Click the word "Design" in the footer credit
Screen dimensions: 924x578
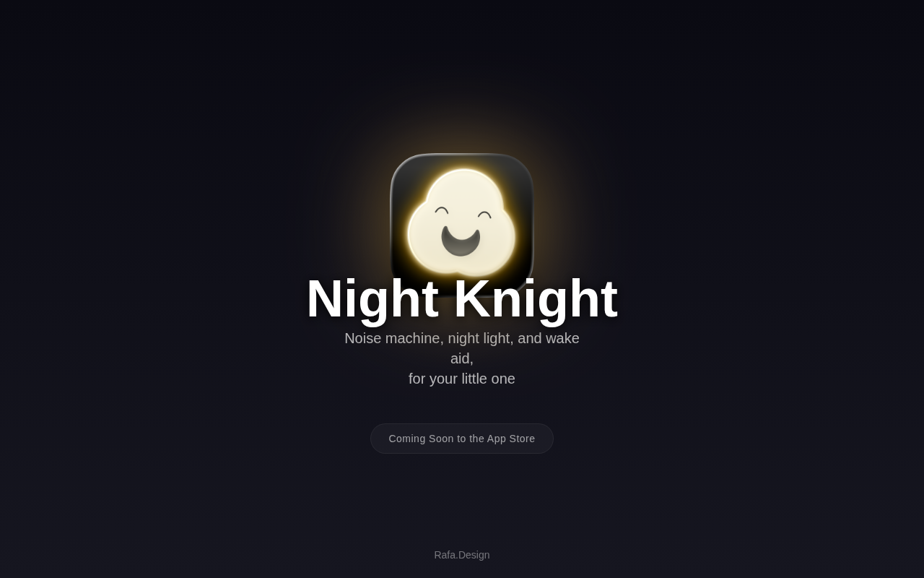[474, 555]
